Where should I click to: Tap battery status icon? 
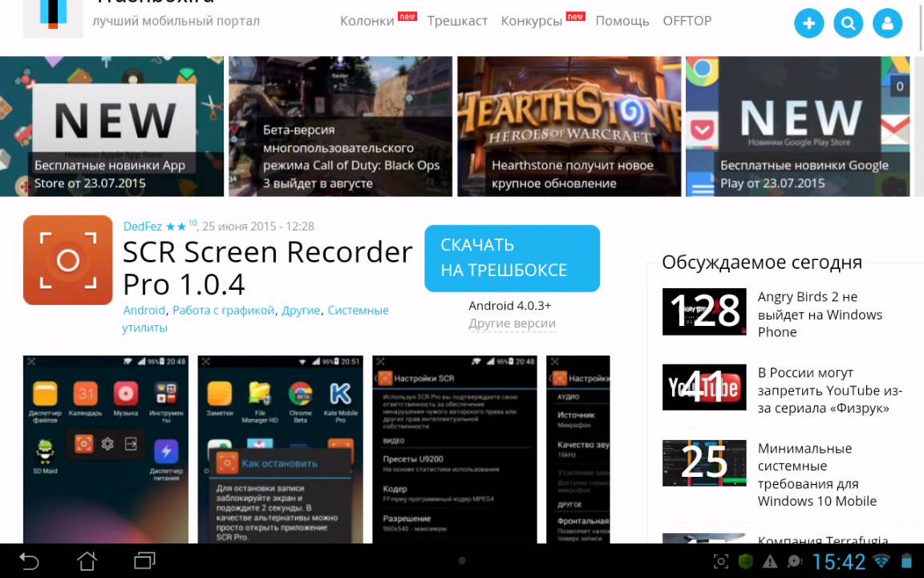pyautogui.click(x=906, y=561)
